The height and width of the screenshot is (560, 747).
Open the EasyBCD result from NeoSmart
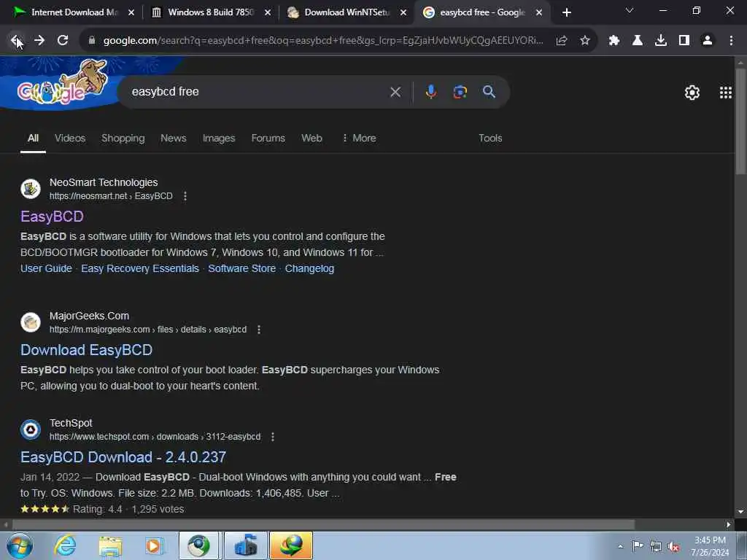(x=52, y=217)
